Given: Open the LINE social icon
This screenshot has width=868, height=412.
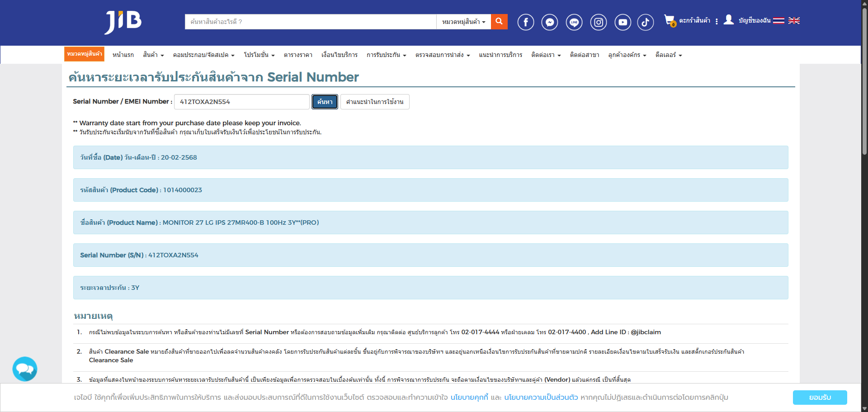Looking at the screenshot, I should (574, 22).
